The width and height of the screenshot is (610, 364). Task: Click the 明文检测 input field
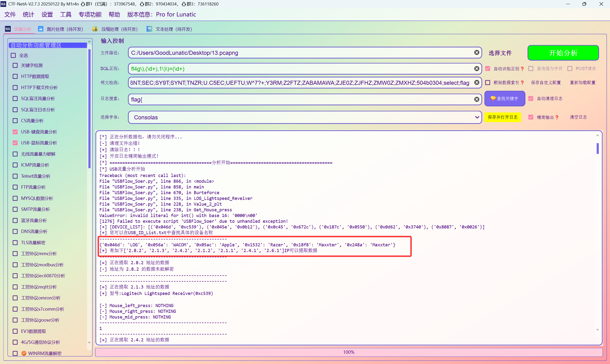305,83
